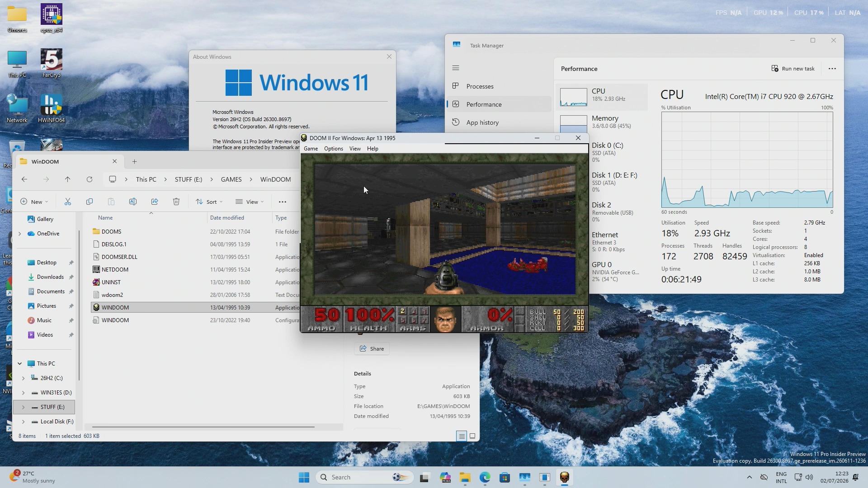Click the Rename icon in File Explorer toolbar

[x=133, y=202]
